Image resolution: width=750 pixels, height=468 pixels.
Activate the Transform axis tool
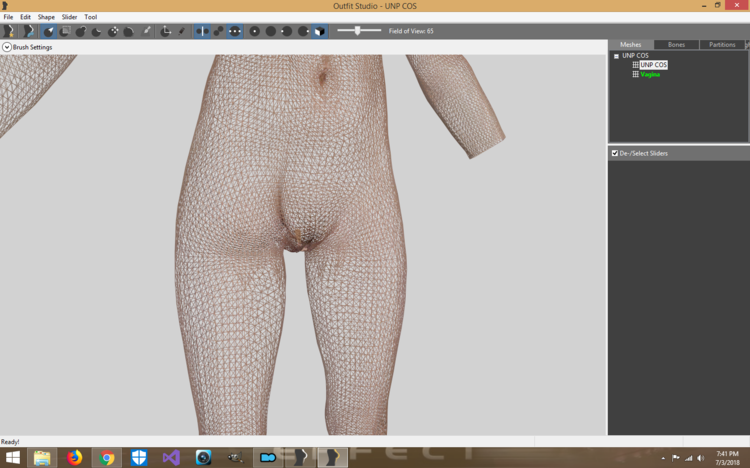(x=165, y=31)
